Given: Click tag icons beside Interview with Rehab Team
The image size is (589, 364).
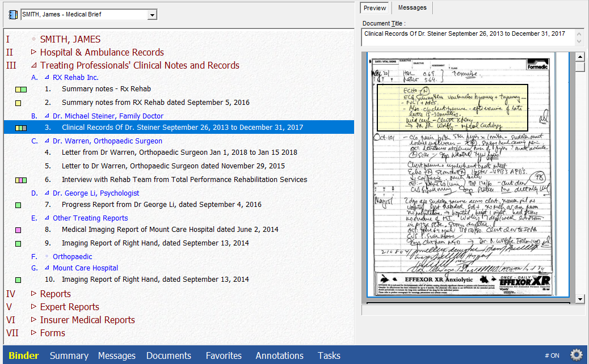Looking at the screenshot, I should (21, 180).
